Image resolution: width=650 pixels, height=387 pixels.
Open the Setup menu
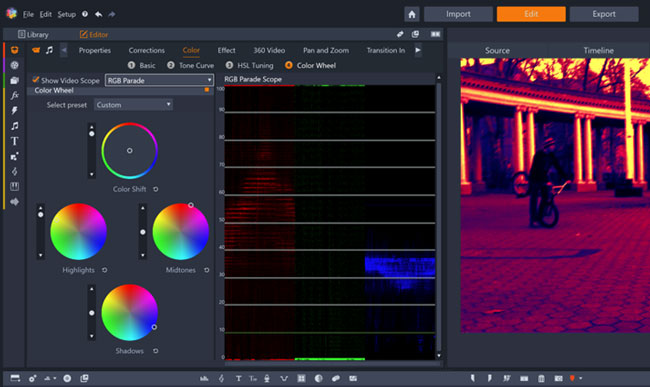(x=66, y=15)
